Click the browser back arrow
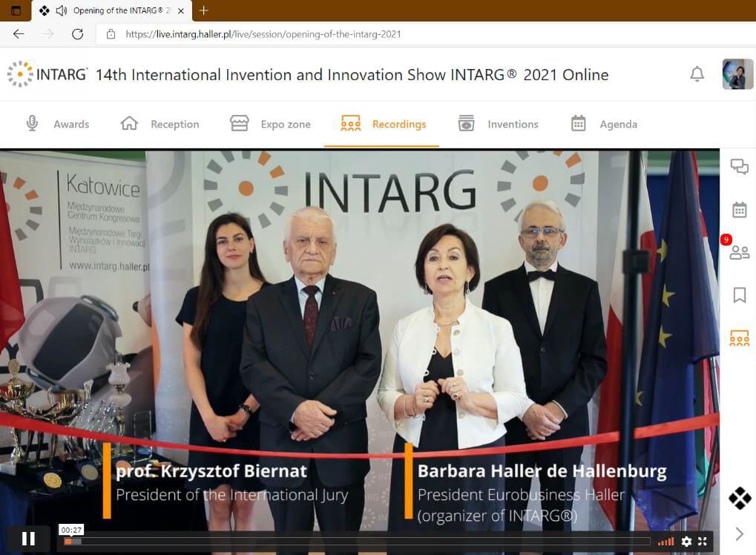Screen dimensions: 756x555 point(18,33)
